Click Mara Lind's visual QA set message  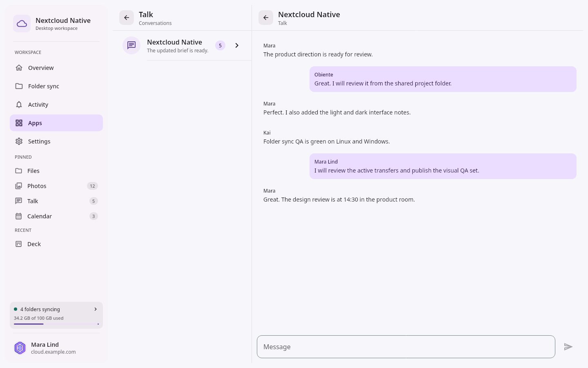tap(443, 166)
